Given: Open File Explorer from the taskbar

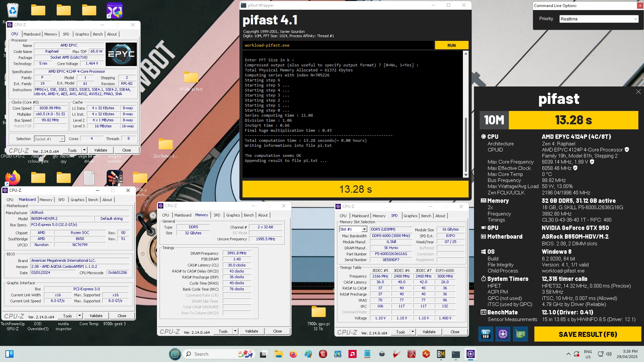Looking at the screenshot, I should click(x=278, y=354).
